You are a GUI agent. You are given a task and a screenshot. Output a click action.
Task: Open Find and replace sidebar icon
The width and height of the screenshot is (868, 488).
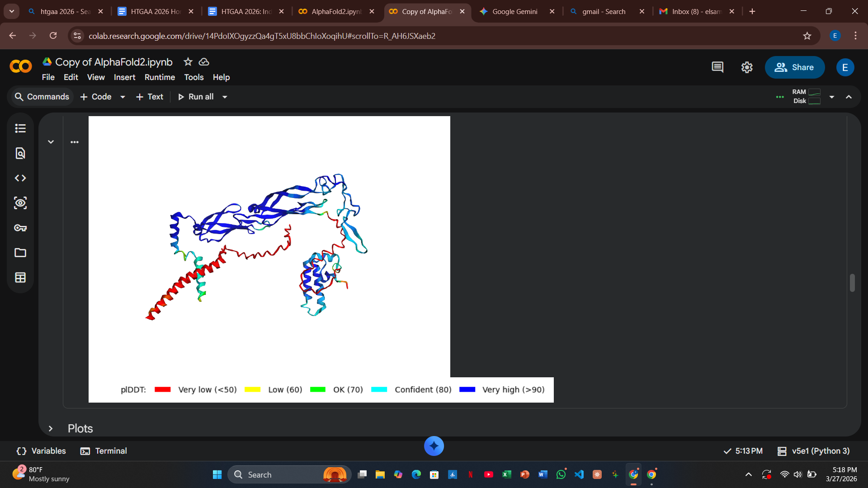coord(20,154)
